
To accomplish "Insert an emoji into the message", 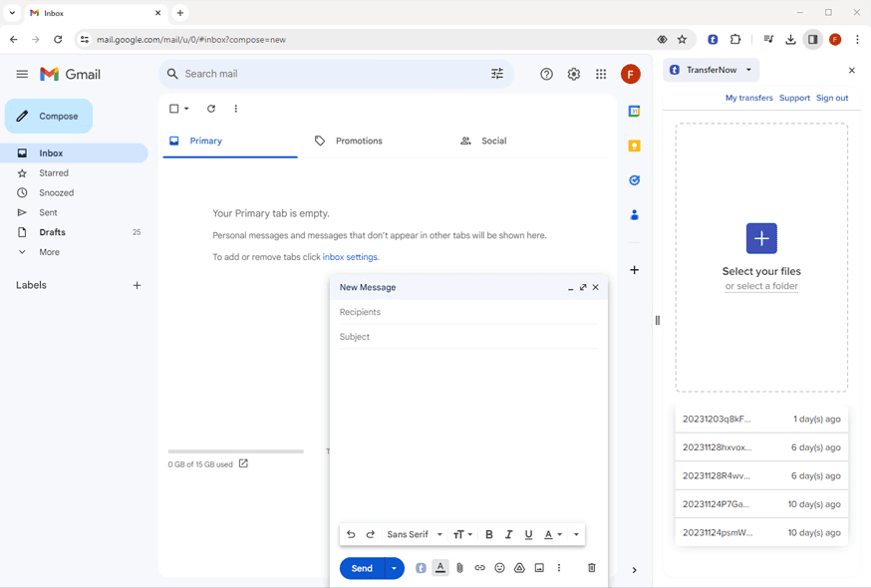I will pos(499,567).
